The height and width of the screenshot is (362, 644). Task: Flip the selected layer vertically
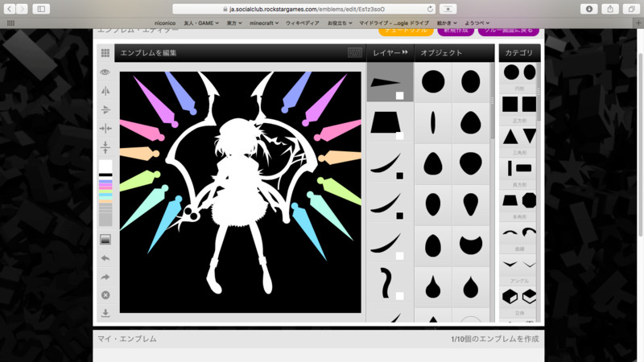point(105,109)
